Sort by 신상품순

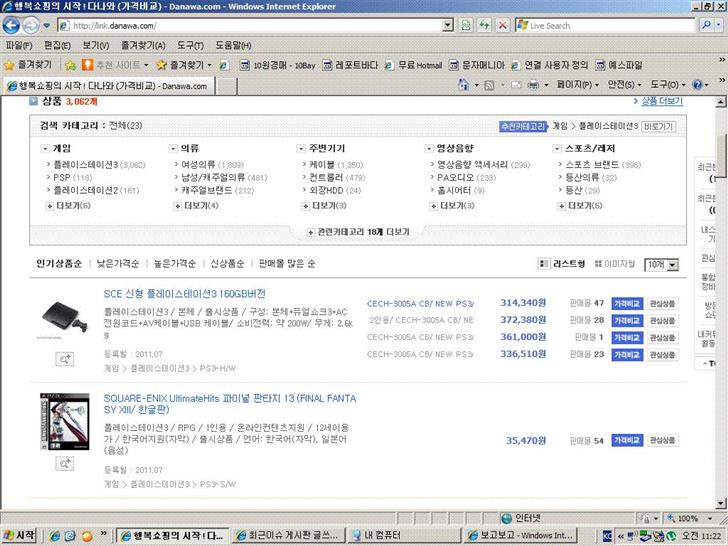(227, 264)
